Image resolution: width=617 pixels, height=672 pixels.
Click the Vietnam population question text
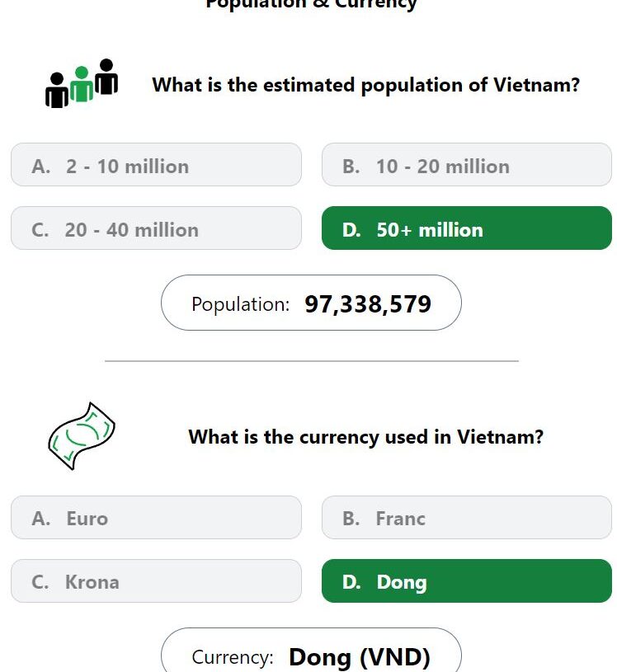(365, 85)
